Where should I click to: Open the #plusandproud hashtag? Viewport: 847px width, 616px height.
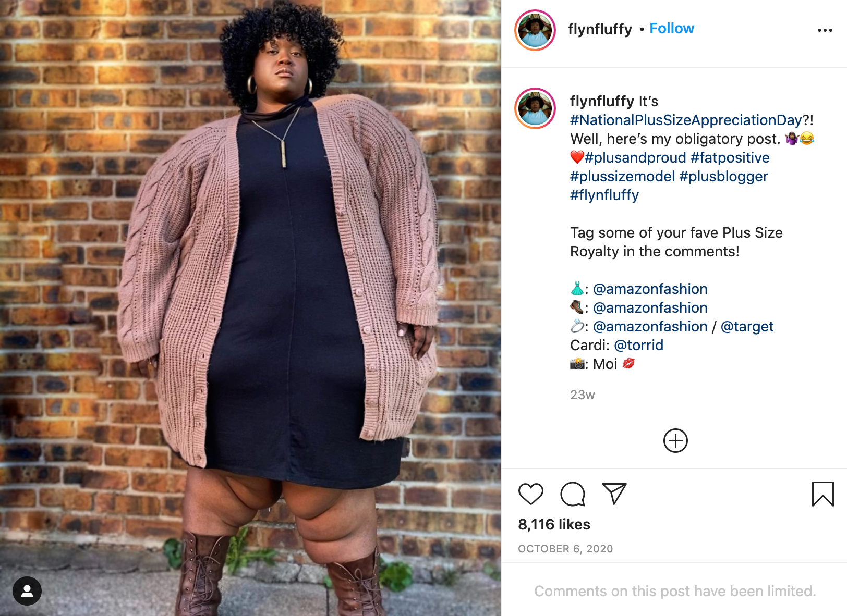[x=635, y=157]
